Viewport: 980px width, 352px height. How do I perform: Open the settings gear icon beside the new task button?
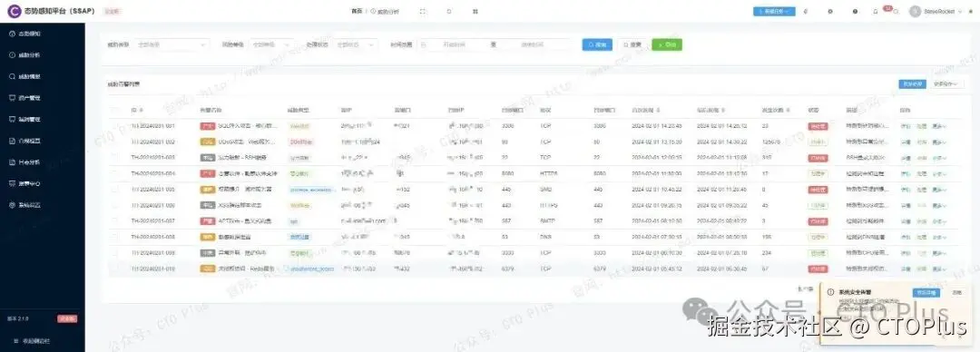(830, 11)
